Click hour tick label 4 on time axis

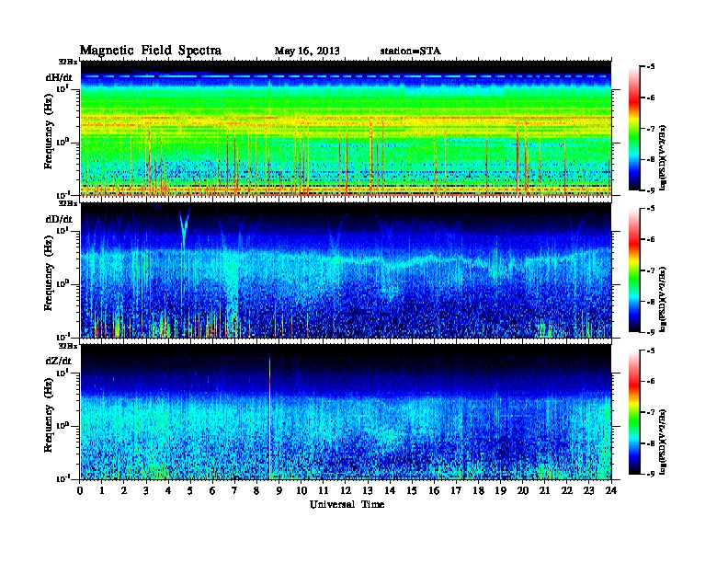coord(168,490)
